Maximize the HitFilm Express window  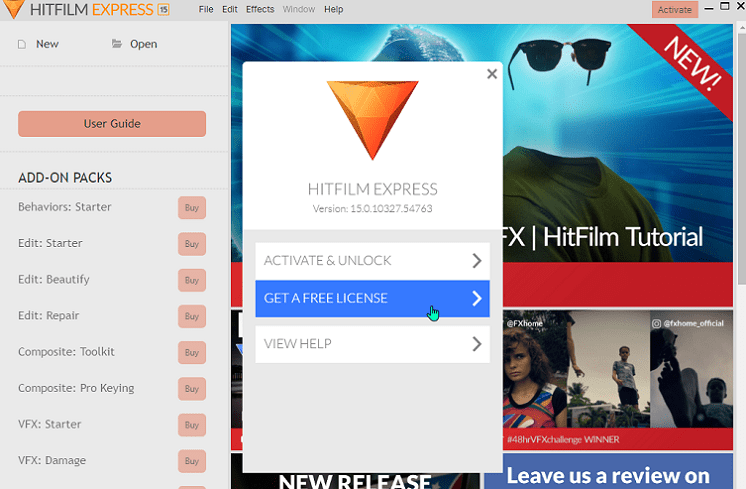pos(725,7)
